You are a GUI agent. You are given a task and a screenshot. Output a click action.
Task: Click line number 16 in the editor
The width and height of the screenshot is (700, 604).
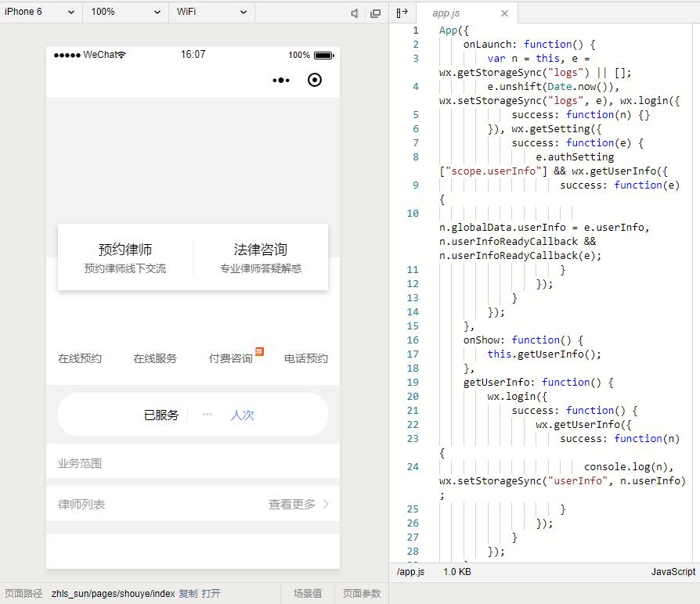413,340
